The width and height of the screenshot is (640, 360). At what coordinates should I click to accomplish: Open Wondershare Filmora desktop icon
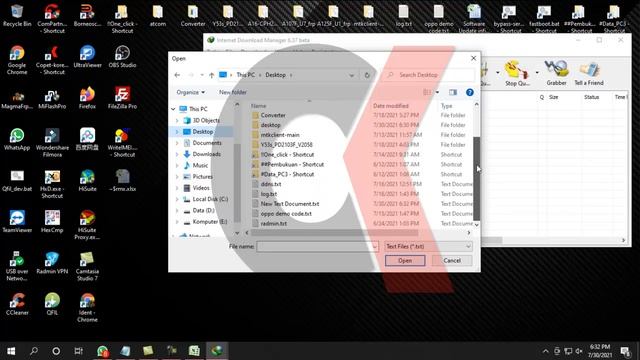click(x=52, y=143)
